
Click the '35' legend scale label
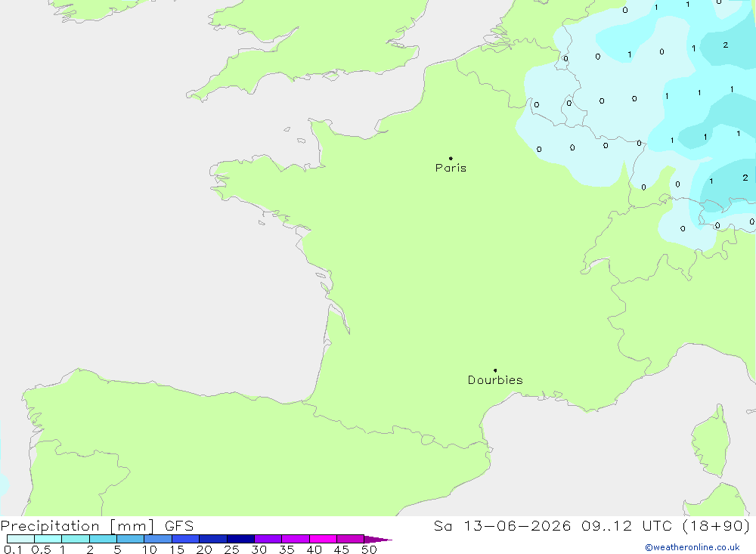[287, 549]
